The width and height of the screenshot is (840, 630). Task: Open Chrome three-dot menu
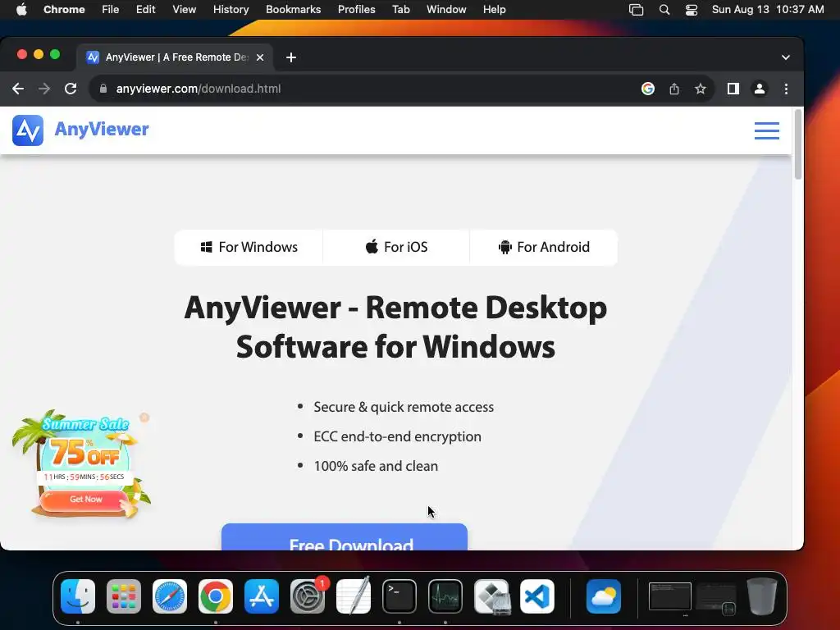(786, 89)
